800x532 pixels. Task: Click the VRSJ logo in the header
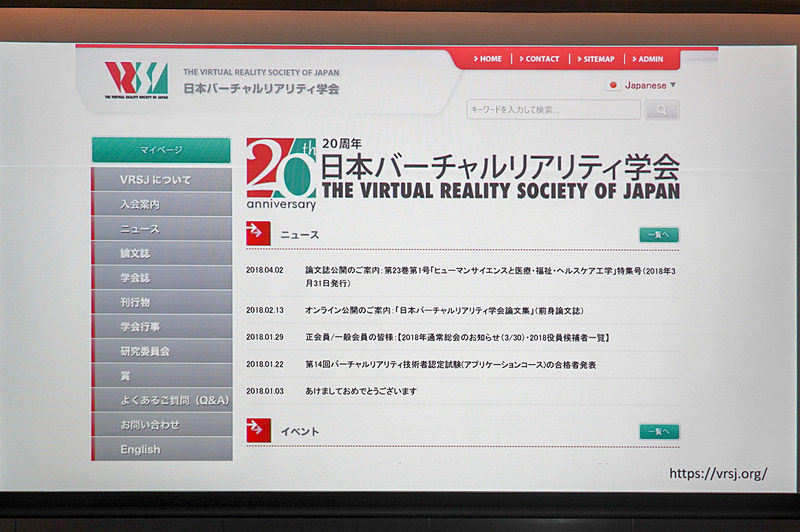tap(136, 80)
